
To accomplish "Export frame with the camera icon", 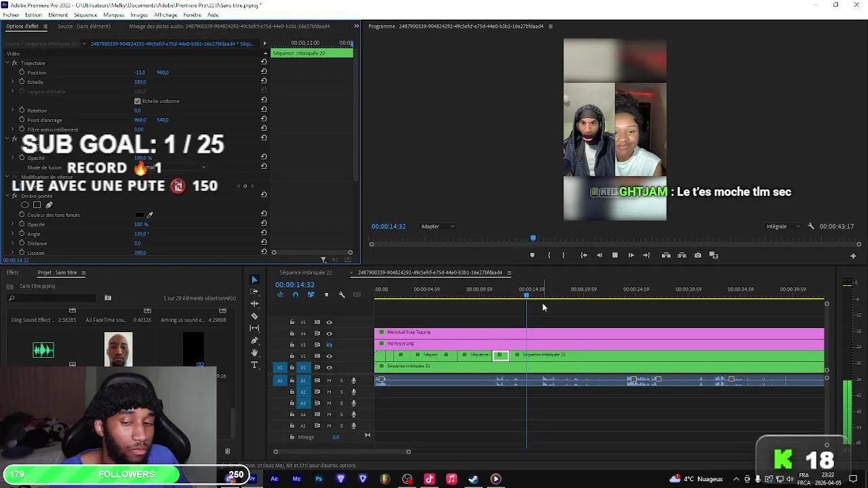I will [698, 255].
